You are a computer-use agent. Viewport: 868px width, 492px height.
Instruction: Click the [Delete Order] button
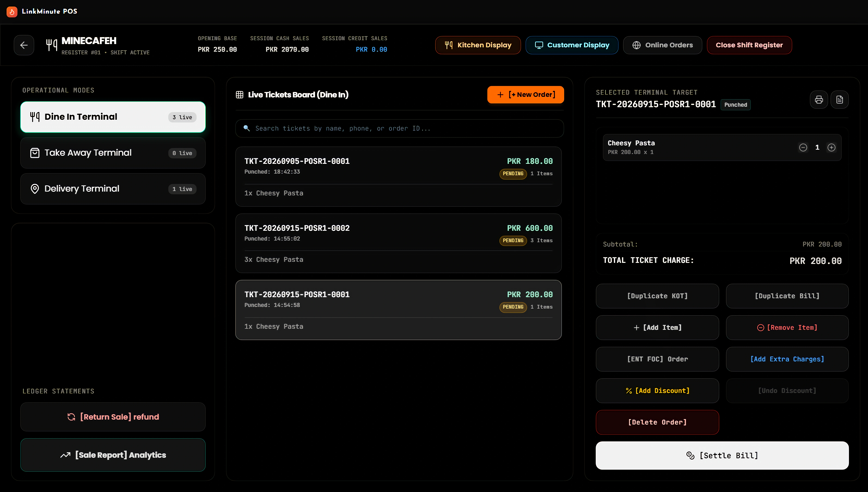coord(657,422)
